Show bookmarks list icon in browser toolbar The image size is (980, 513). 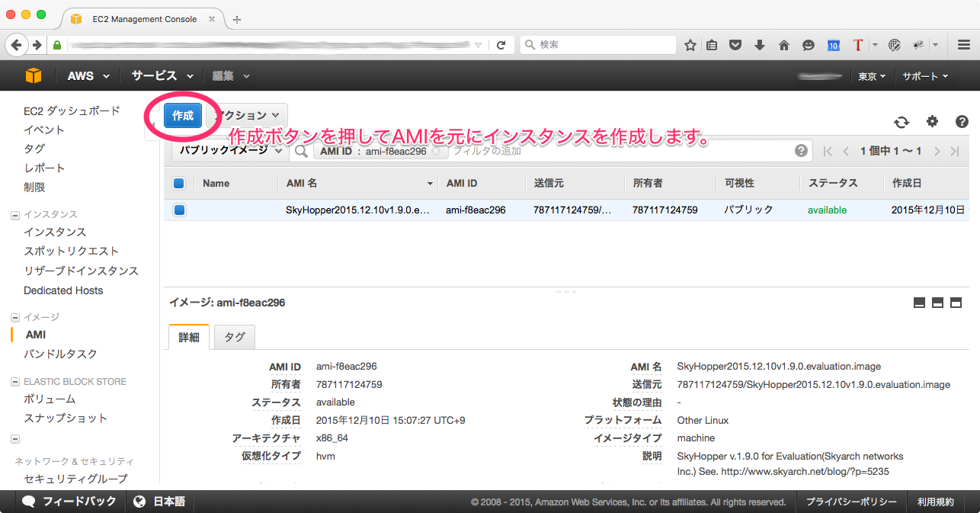coord(712,45)
